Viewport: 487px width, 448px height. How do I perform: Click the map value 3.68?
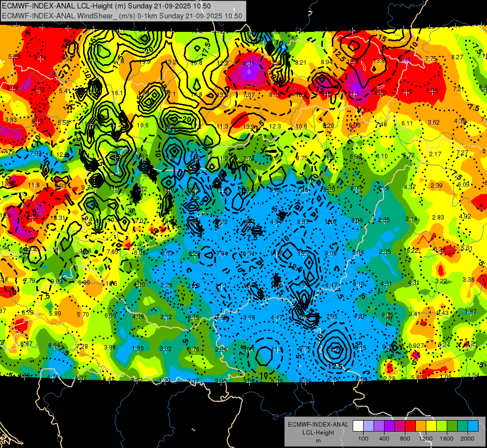pos(249,318)
